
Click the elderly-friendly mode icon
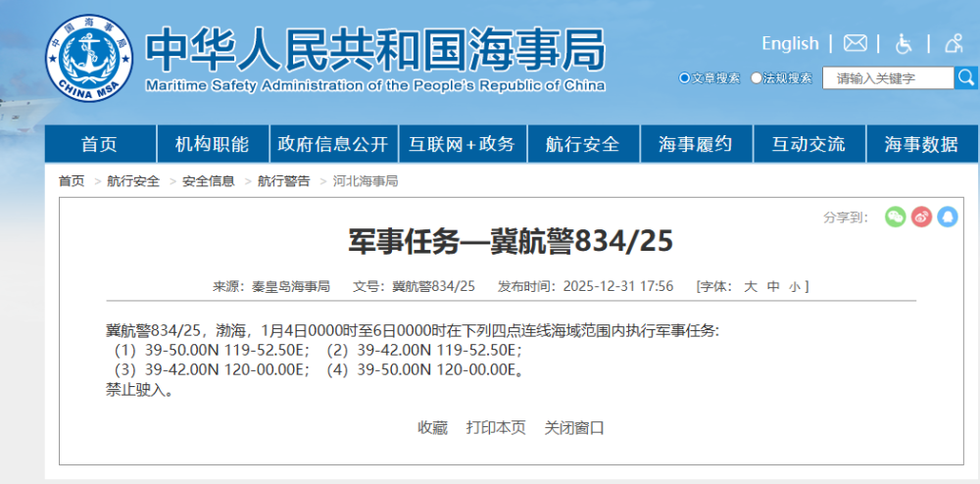click(x=954, y=43)
